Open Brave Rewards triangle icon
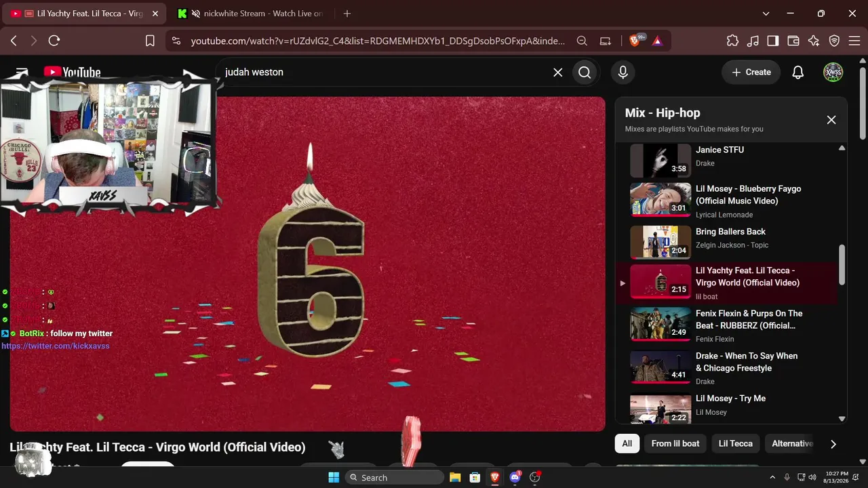Image resolution: width=868 pixels, height=488 pixels. click(657, 41)
